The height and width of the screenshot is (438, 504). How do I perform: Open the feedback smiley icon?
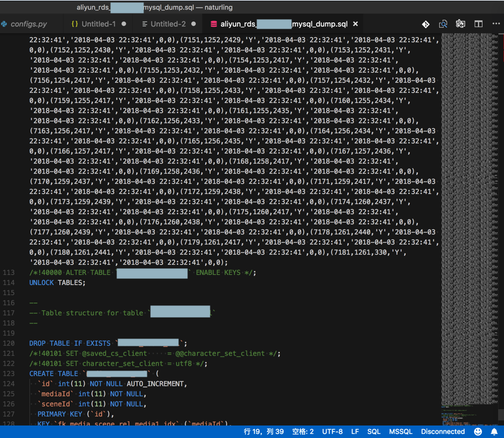[478, 432]
